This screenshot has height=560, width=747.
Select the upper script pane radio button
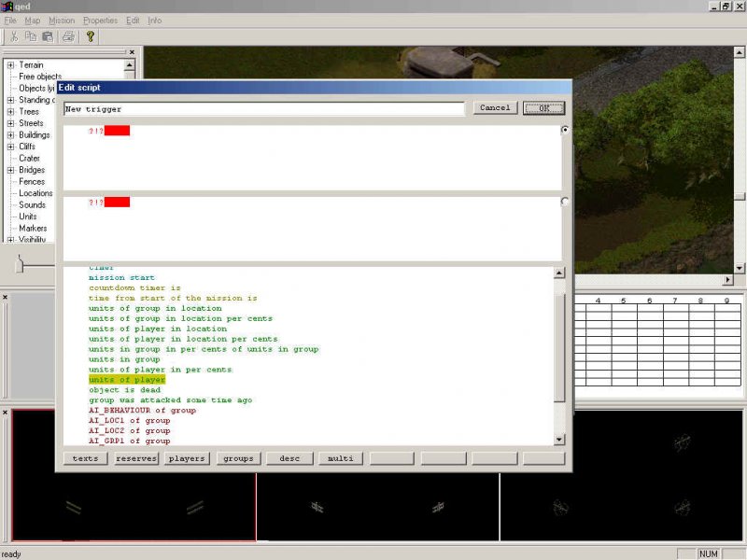click(565, 131)
